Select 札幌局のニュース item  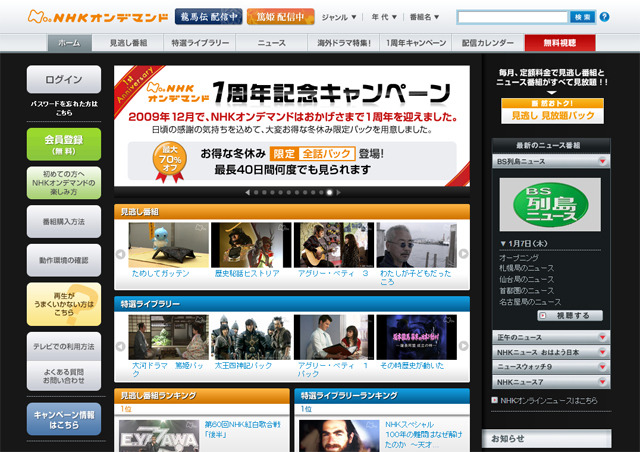(527, 268)
